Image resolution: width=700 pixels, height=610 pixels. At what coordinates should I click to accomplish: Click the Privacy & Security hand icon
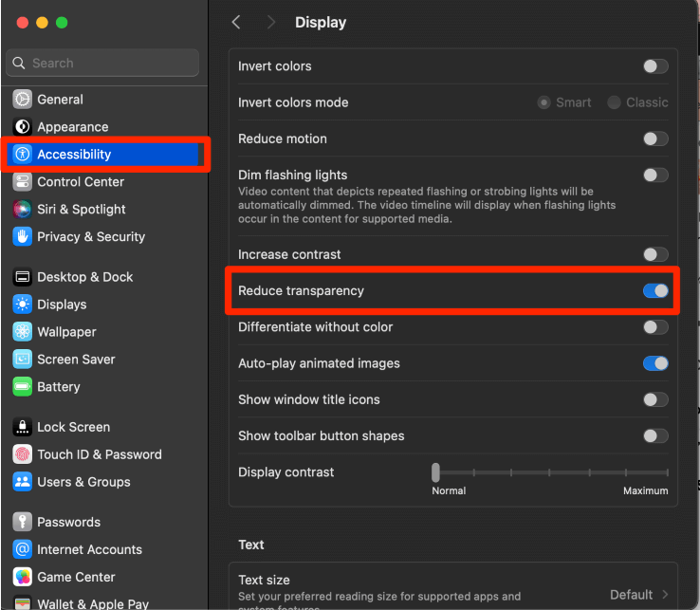[23, 237]
